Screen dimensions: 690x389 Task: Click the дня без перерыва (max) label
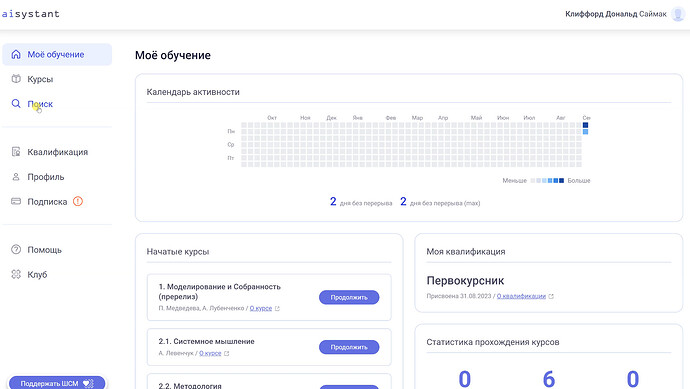point(445,203)
